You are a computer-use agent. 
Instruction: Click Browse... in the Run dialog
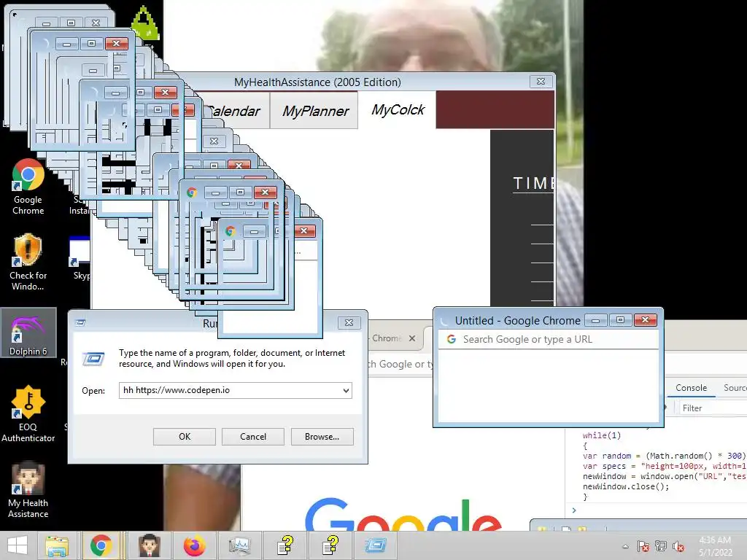(x=322, y=437)
